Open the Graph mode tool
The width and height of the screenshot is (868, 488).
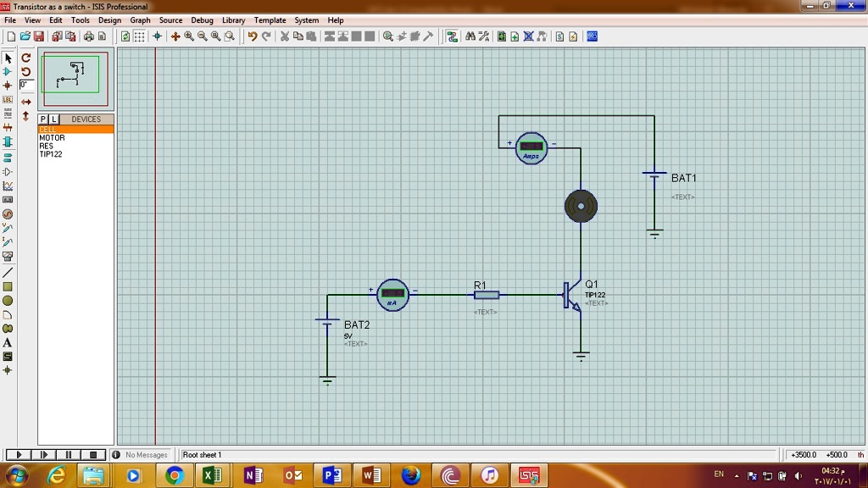8,185
